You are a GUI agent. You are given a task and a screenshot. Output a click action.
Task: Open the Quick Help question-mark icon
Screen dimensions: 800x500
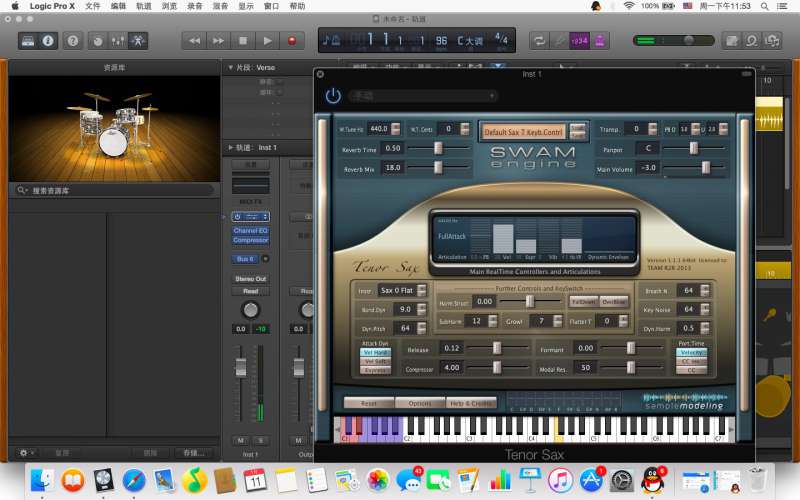coord(71,41)
